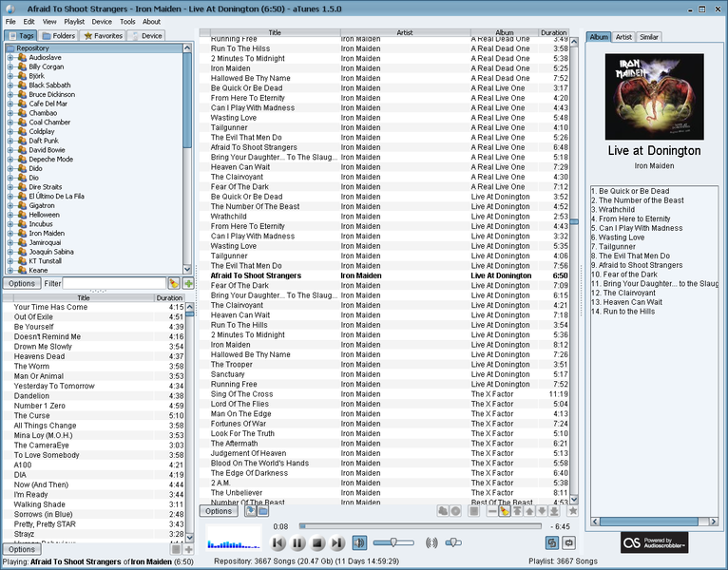Image resolution: width=728 pixels, height=570 pixels.
Task: Click the broom icon in playlist toolbar
Action: pos(505,511)
